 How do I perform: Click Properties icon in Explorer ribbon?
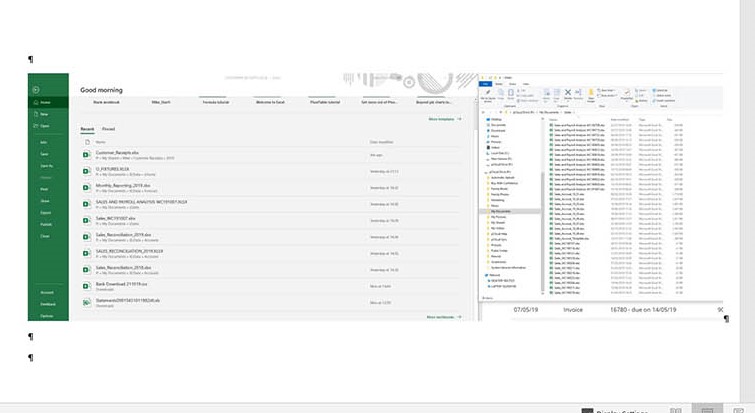(x=626, y=94)
